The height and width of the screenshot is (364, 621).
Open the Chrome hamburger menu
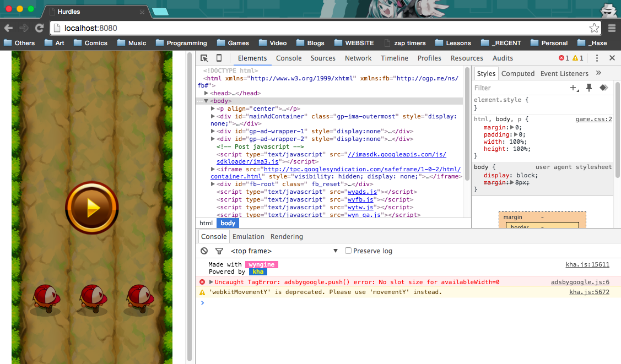[x=612, y=28]
